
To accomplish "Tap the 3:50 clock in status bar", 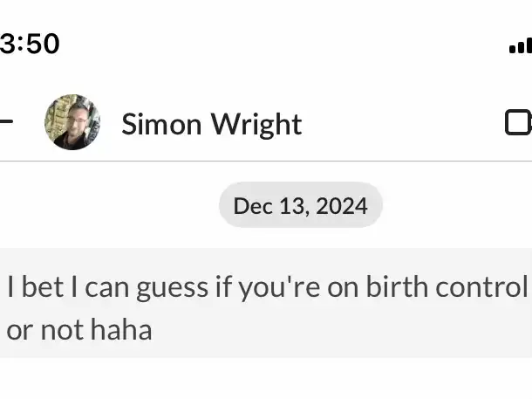I will (x=30, y=44).
